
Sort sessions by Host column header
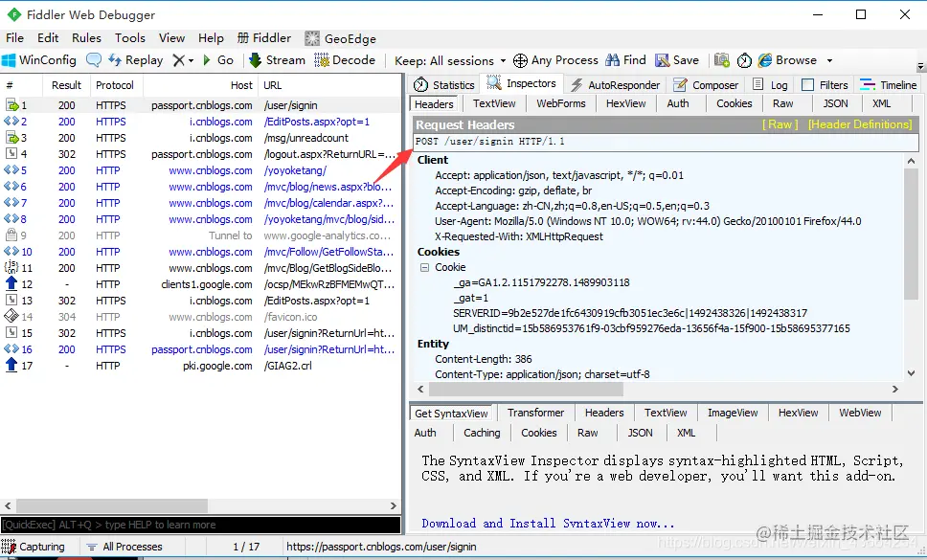201,85
